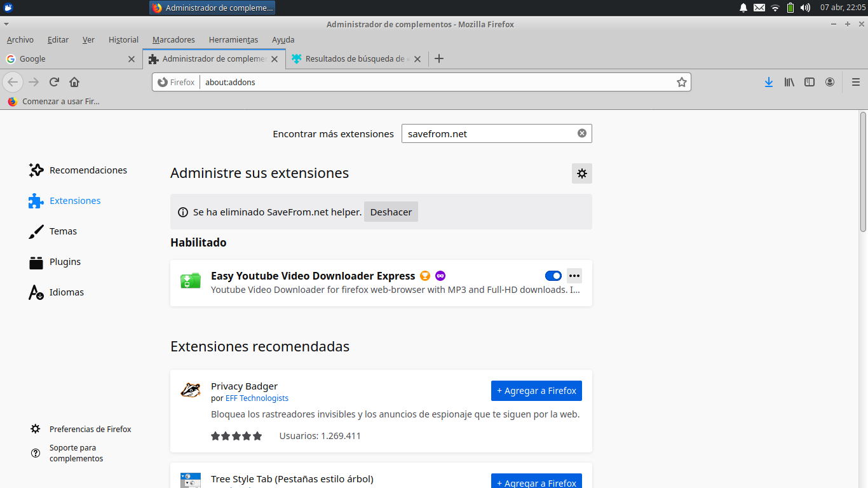868x488 pixels.
Task: Open a new tab with plus button
Action: [438, 58]
